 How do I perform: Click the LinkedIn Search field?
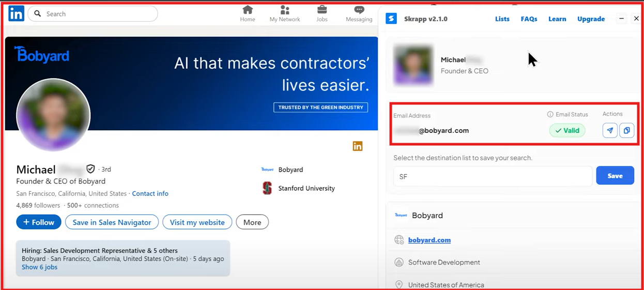[93, 14]
